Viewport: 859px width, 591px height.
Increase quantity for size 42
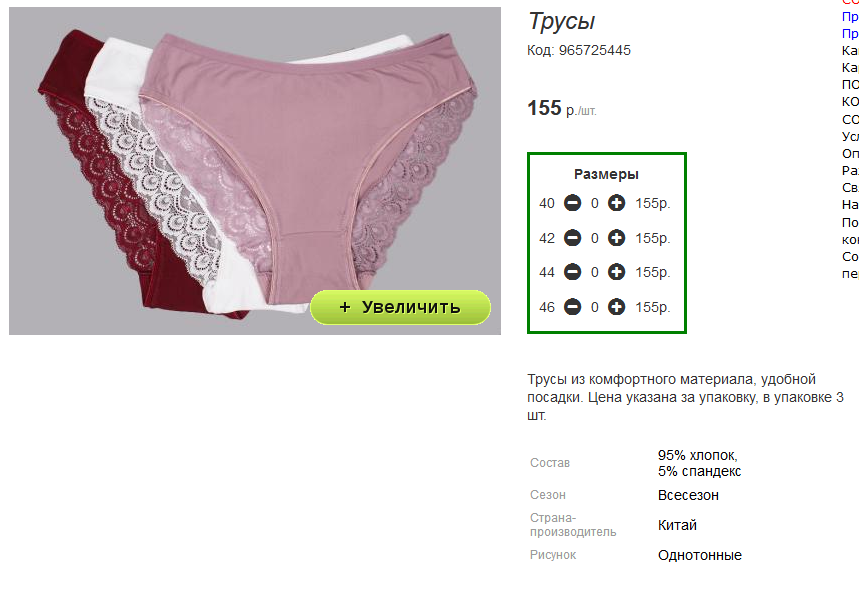[x=616, y=238]
